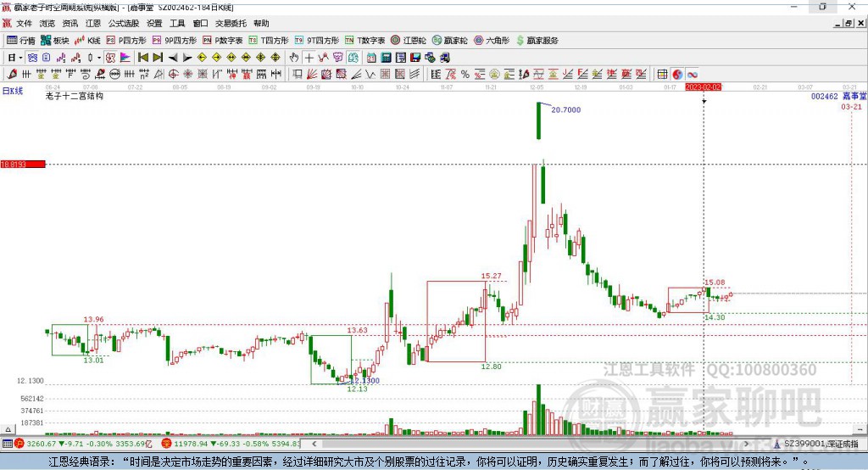Select the crosshair cursor tool
The image size is (868, 470).
309,57
